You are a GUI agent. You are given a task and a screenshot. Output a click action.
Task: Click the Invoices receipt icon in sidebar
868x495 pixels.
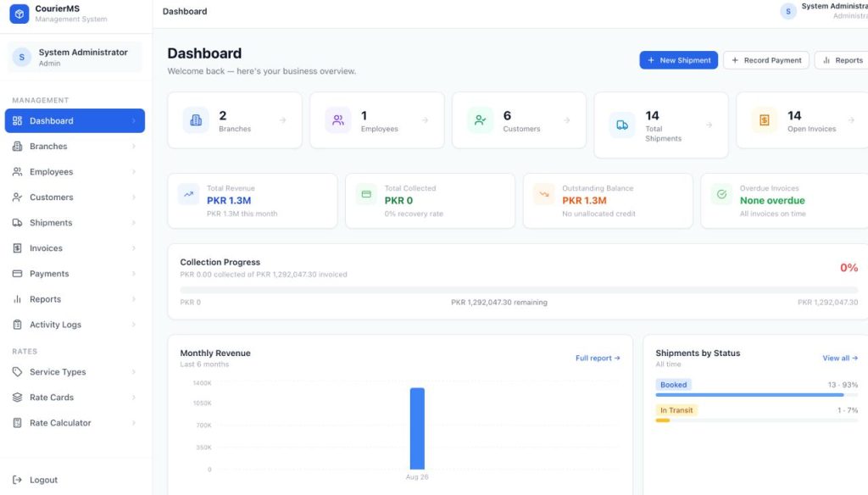[x=17, y=248]
